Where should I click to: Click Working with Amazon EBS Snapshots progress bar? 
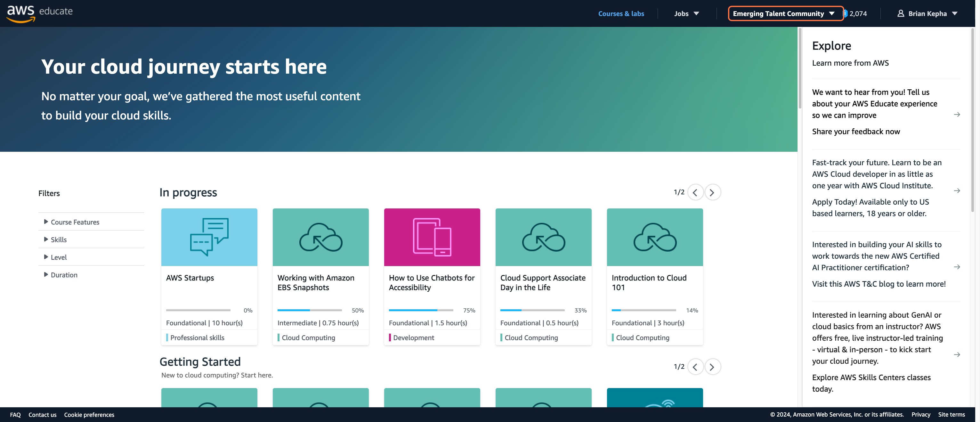coord(309,310)
